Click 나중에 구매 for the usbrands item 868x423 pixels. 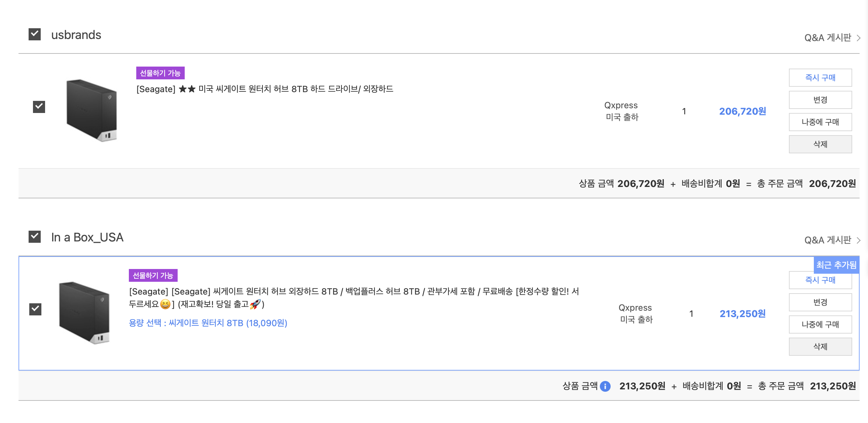point(820,122)
